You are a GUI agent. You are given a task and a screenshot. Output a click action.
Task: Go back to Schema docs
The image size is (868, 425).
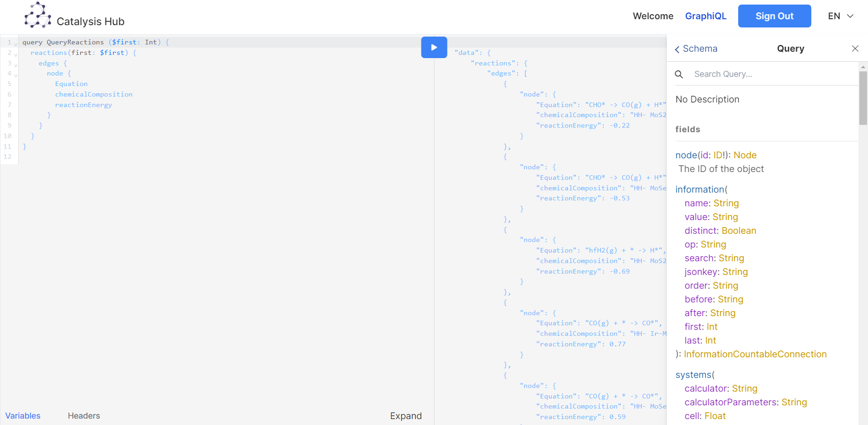[696, 48]
